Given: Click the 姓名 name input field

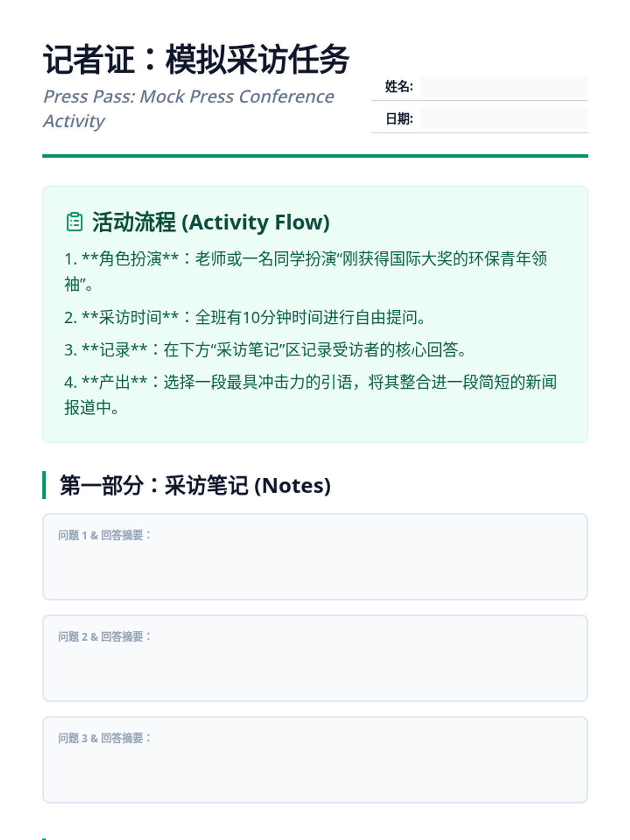Looking at the screenshot, I should (503, 87).
